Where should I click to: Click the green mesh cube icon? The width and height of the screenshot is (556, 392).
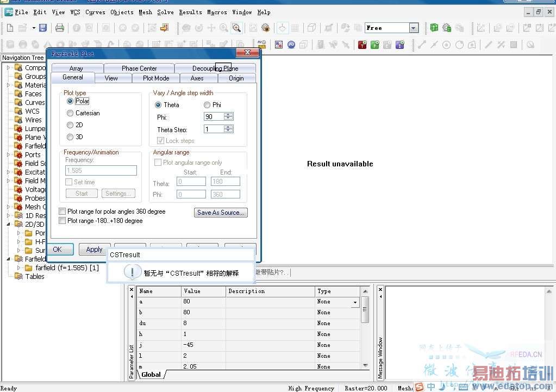434,28
